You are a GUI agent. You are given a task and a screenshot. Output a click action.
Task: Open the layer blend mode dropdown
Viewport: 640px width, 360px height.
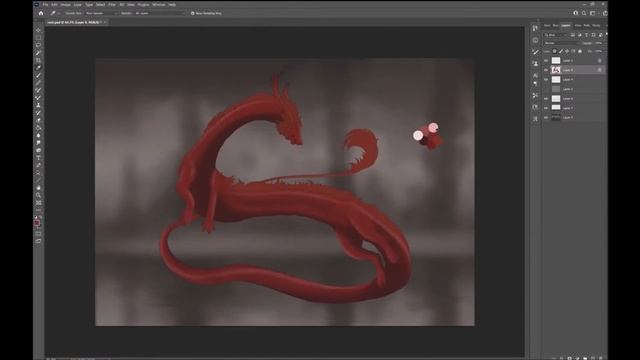click(x=561, y=43)
